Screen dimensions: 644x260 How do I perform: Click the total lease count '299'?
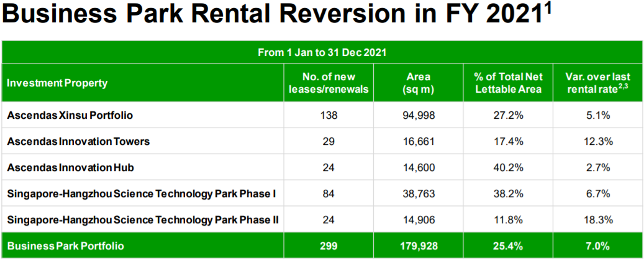click(329, 246)
